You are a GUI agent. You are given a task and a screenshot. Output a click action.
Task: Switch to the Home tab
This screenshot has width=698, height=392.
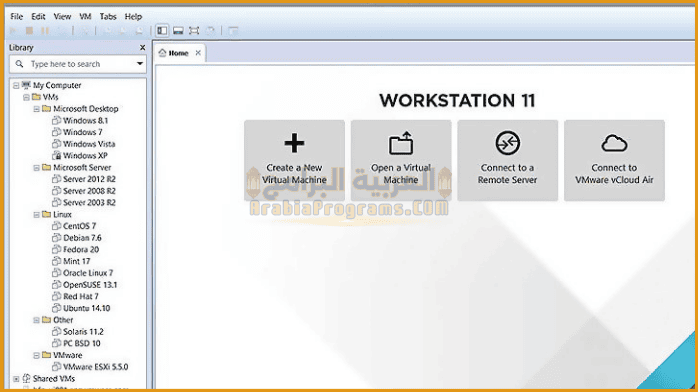[x=179, y=53]
